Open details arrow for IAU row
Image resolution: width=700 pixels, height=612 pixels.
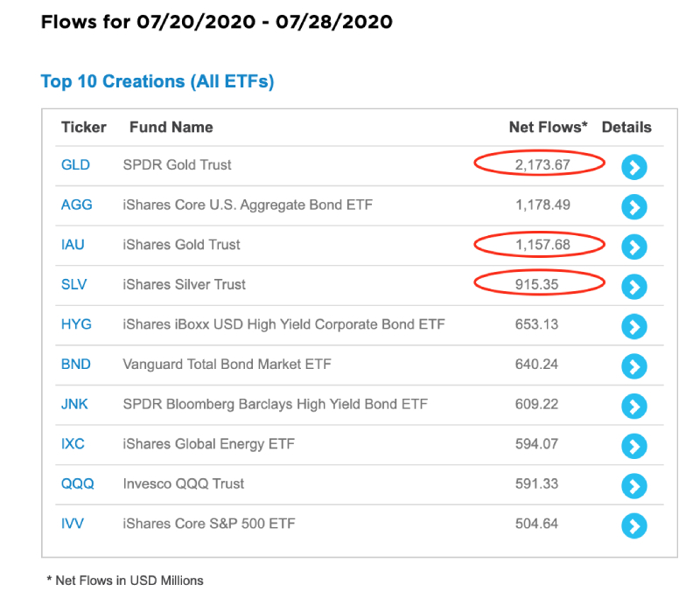coord(633,247)
